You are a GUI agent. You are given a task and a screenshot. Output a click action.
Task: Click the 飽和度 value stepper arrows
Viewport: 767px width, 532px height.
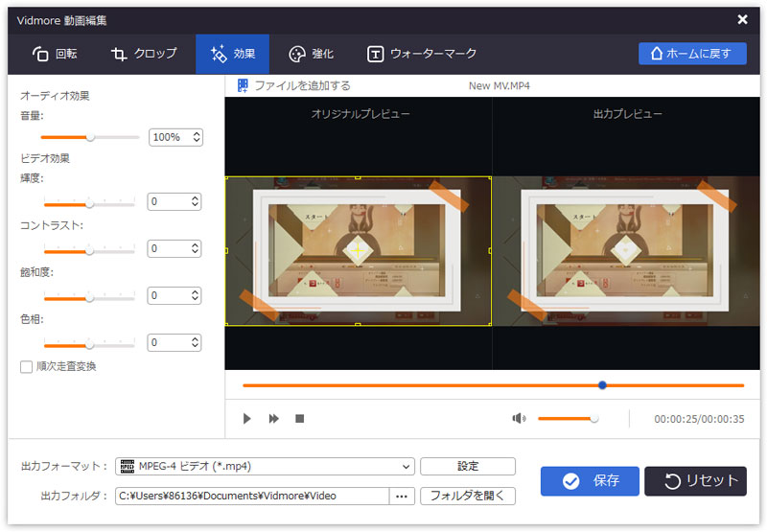[195, 295]
